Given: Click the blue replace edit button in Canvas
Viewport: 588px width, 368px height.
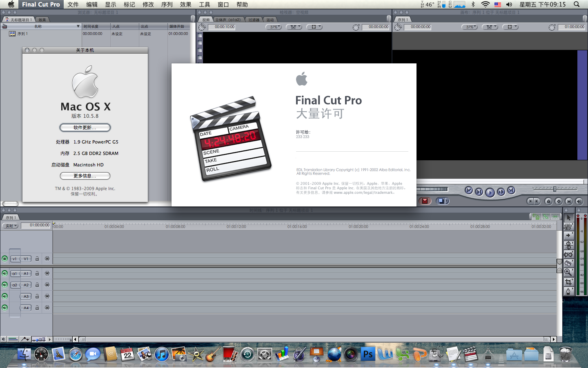Looking at the screenshot, I should tap(442, 201).
